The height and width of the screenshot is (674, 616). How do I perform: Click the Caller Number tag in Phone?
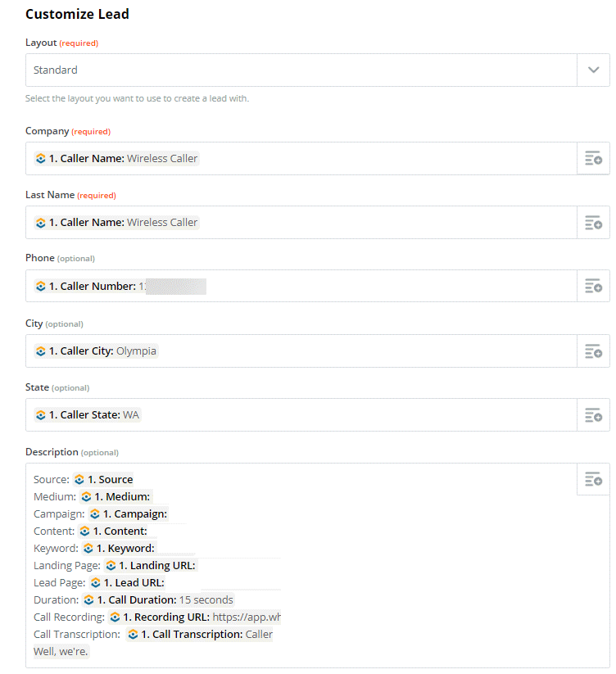pos(120,287)
